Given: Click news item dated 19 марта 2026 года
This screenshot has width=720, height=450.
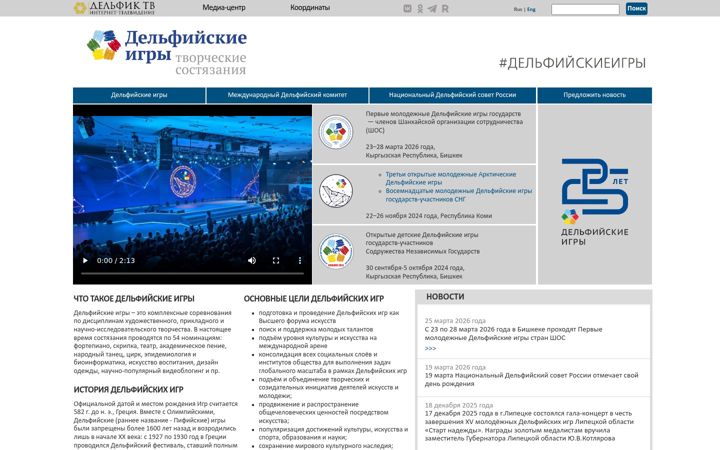Looking at the screenshot, I should tap(531, 379).
